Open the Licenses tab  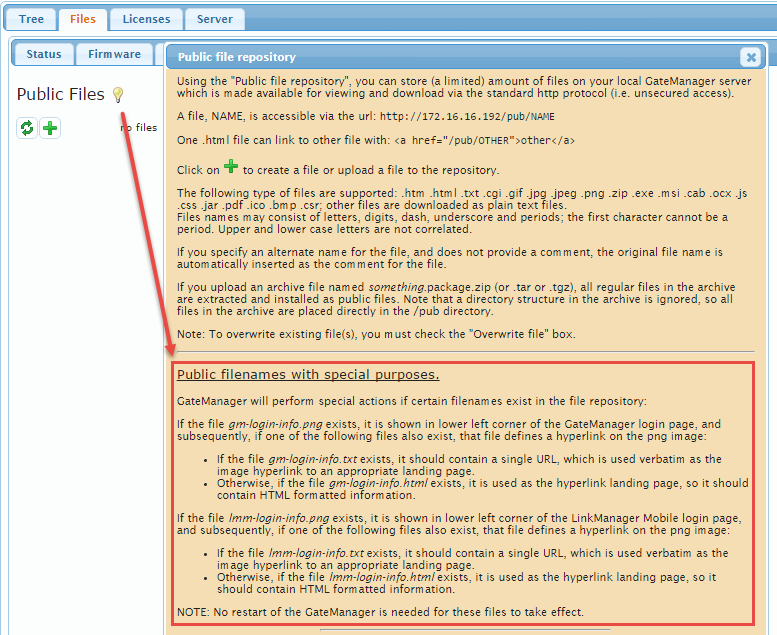click(x=146, y=19)
